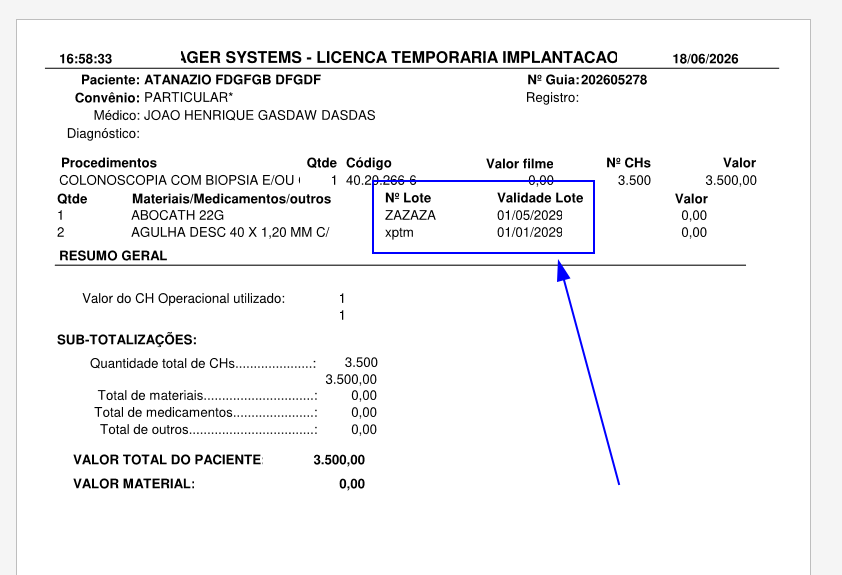842x575 pixels.
Task: Select lot number xptm
Action: 399,232
